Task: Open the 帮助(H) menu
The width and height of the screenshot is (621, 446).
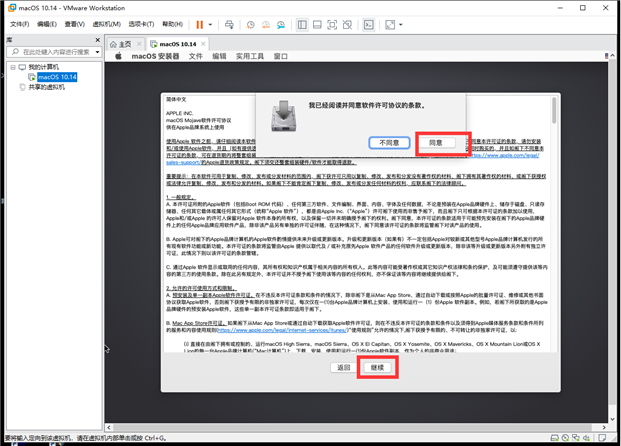Action: coord(172,24)
